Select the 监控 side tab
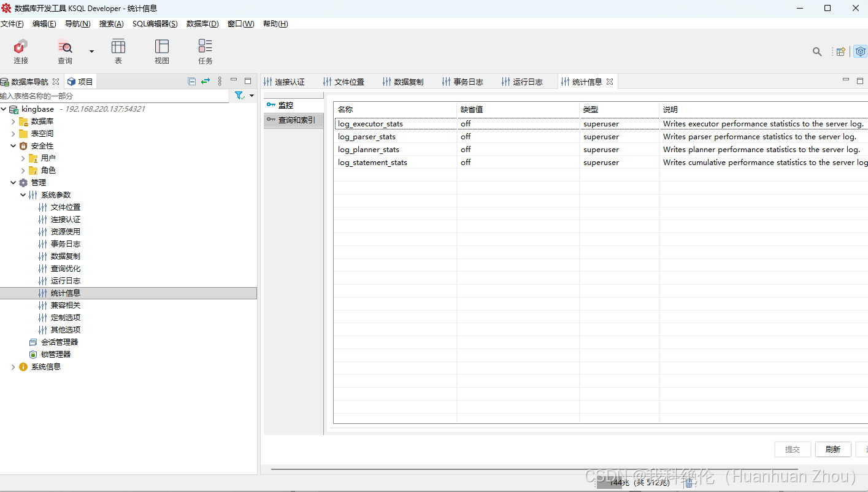Image resolution: width=868 pixels, height=492 pixels. tap(293, 106)
